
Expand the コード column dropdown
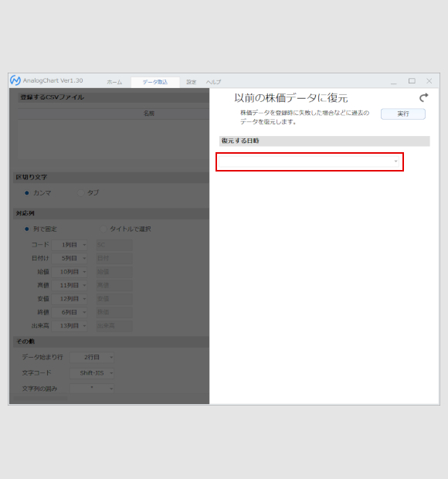pos(70,245)
